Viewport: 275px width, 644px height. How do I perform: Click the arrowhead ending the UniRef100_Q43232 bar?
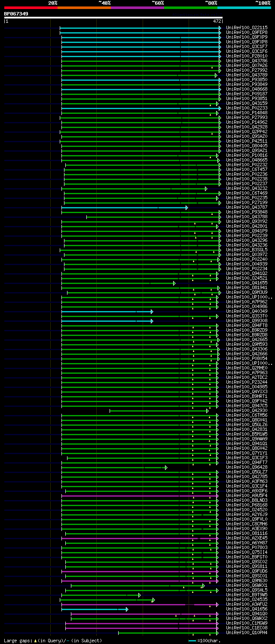click(206, 189)
